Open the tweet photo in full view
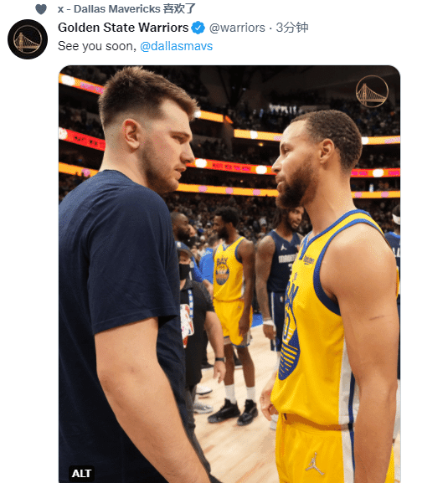 229,275
